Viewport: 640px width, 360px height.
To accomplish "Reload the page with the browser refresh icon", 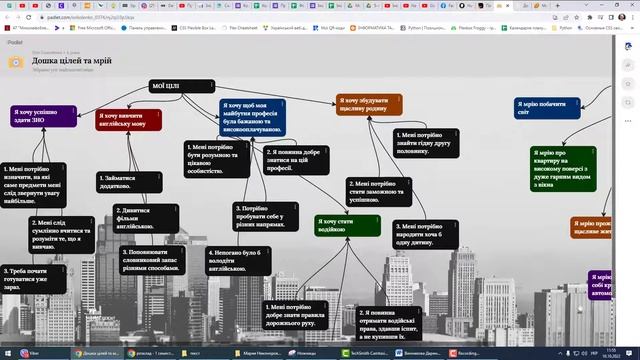I will click(29, 18).
